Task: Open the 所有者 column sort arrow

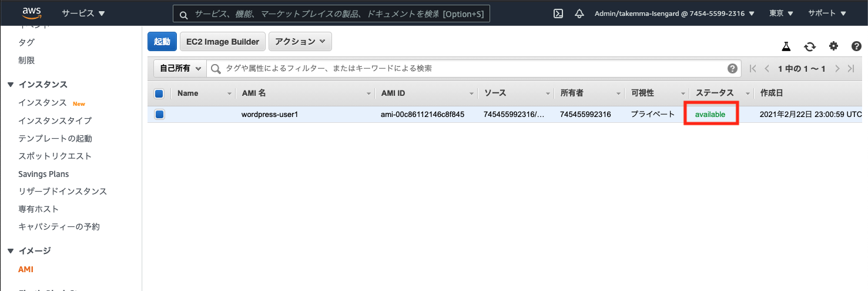Action: point(618,93)
